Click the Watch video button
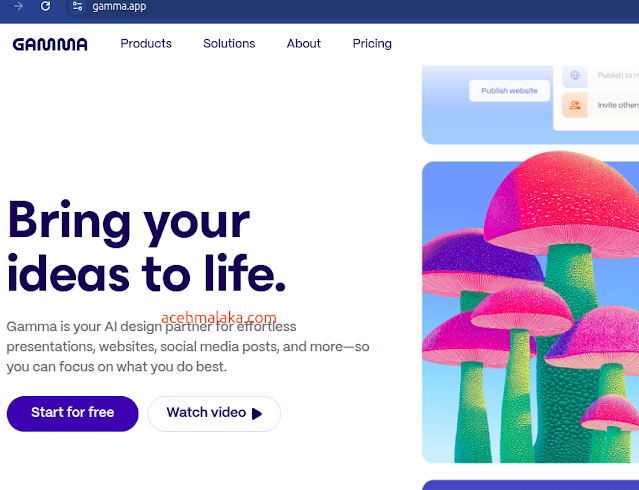This screenshot has width=639, height=490. click(x=214, y=413)
